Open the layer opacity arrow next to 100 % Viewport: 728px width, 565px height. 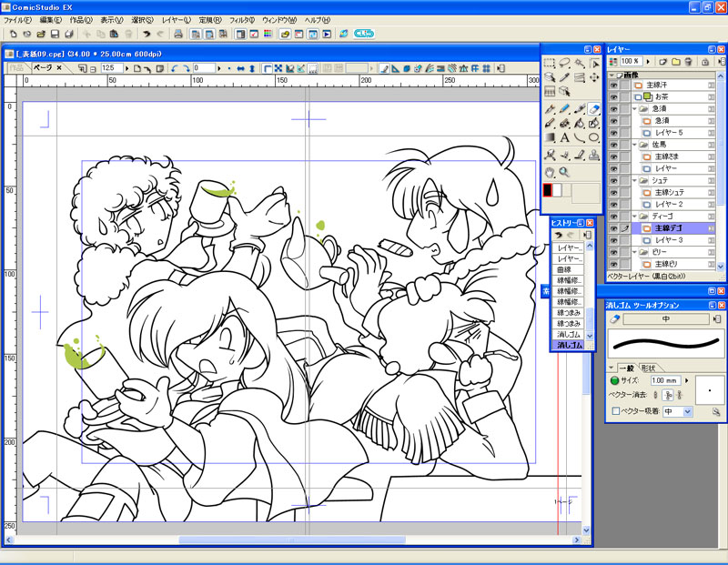(648, 61)
